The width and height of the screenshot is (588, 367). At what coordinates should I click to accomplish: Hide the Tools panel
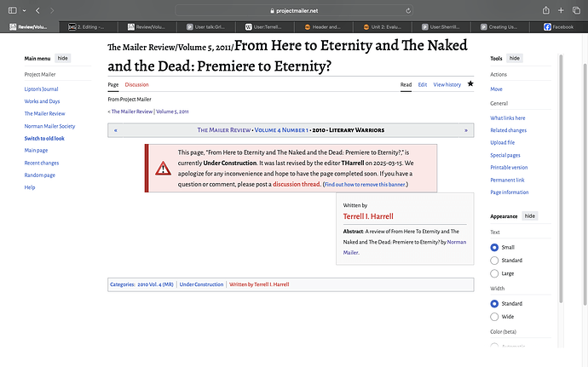(515, 58)
